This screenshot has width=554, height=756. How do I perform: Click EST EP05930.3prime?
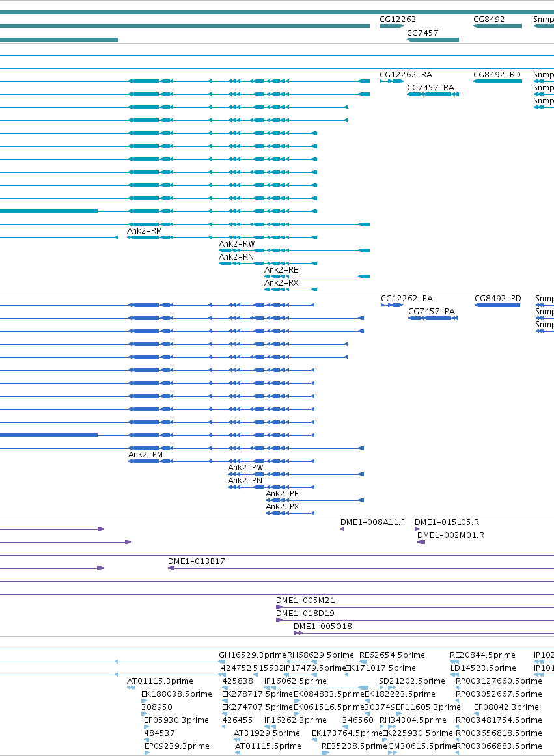(176, 720)
